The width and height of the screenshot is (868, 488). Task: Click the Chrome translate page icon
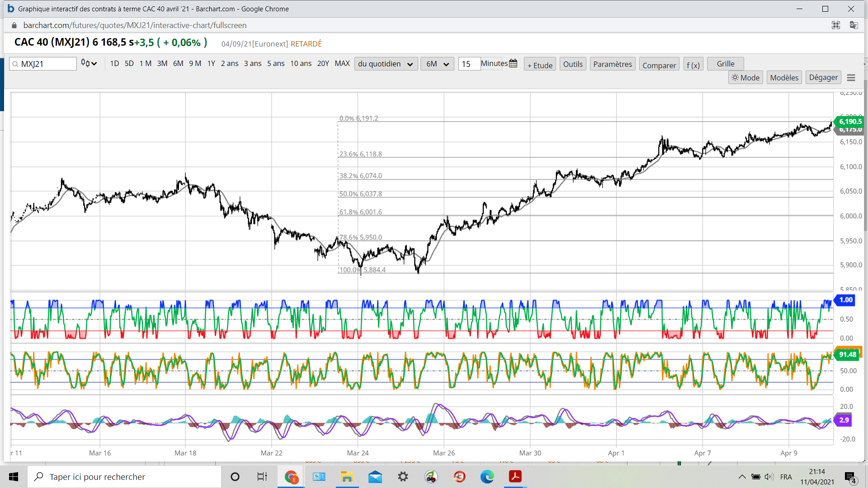854,25
